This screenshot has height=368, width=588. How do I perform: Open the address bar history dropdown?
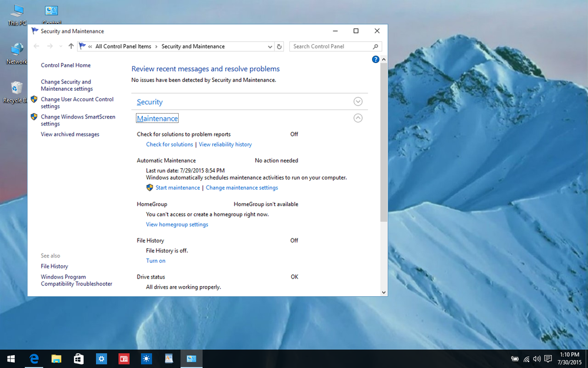(270, 47)
